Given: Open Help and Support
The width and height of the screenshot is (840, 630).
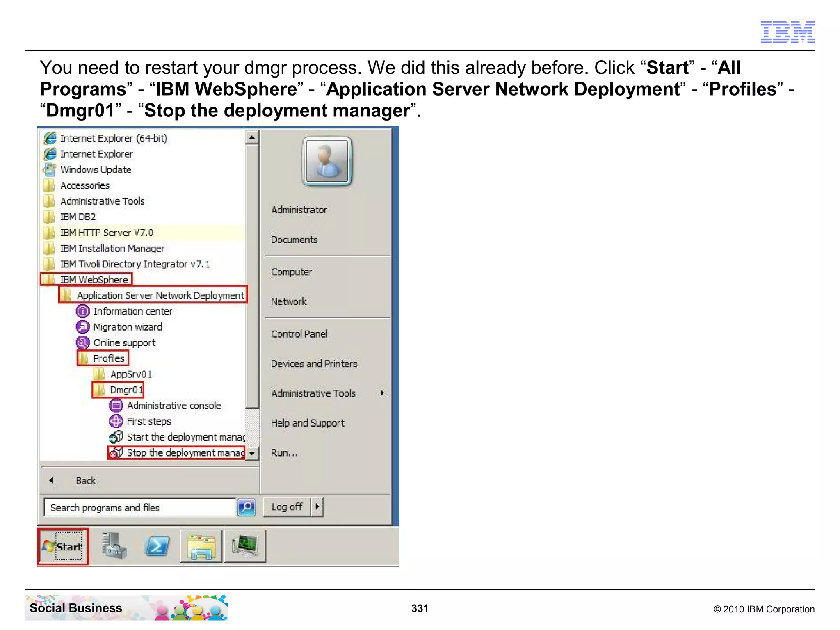Looking at the screenshot, I should pyautogui.click(x=308, y=423).
